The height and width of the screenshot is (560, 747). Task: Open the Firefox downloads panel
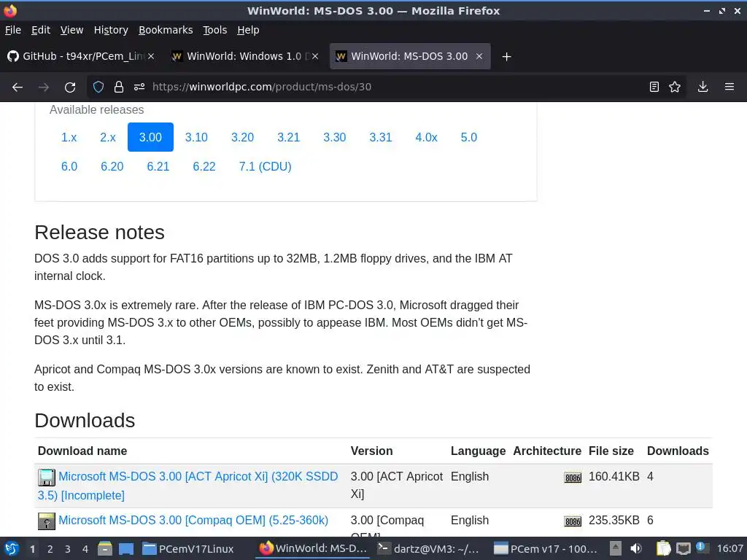[703, 87]
